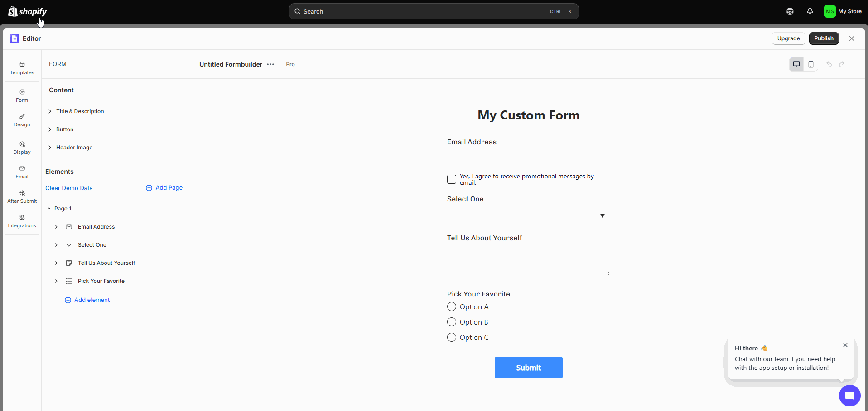This screenshot has height=411, width=868.
Task: Click the Add Page link
Action: (164, 188)
